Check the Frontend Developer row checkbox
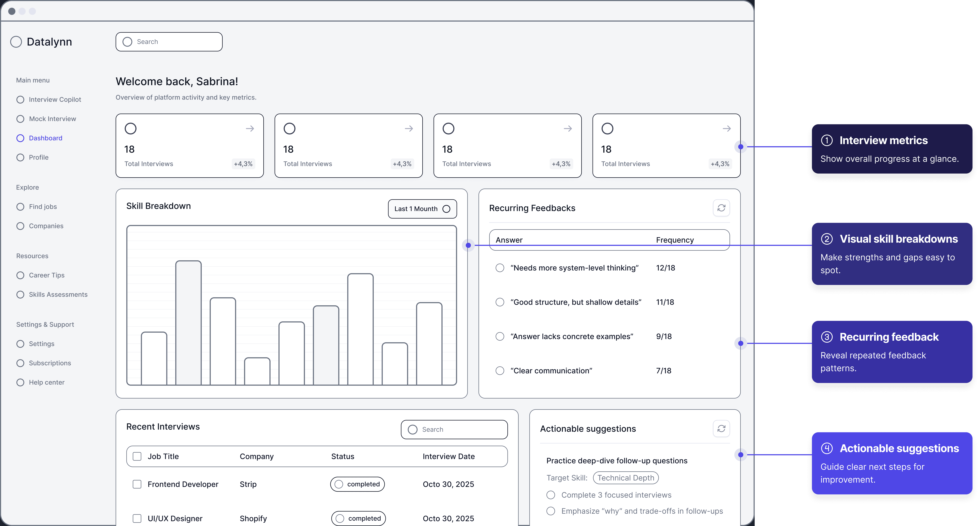 pos(137,484)
